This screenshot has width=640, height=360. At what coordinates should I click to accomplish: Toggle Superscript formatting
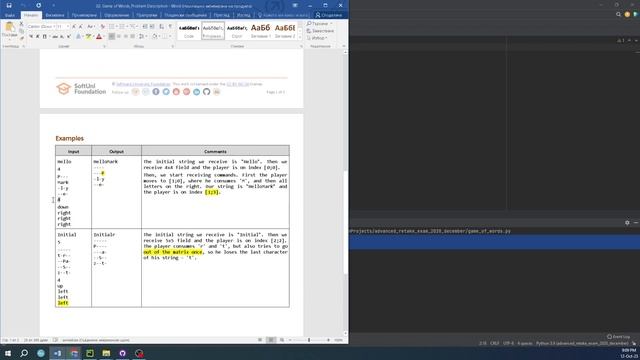[x=69, y=37]
